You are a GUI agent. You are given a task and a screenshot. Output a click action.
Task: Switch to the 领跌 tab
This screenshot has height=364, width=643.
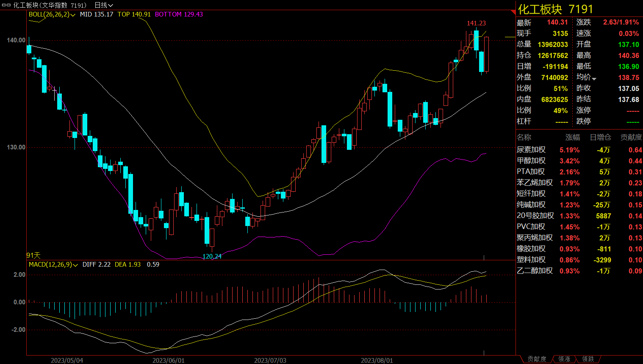tap(588, 359)
